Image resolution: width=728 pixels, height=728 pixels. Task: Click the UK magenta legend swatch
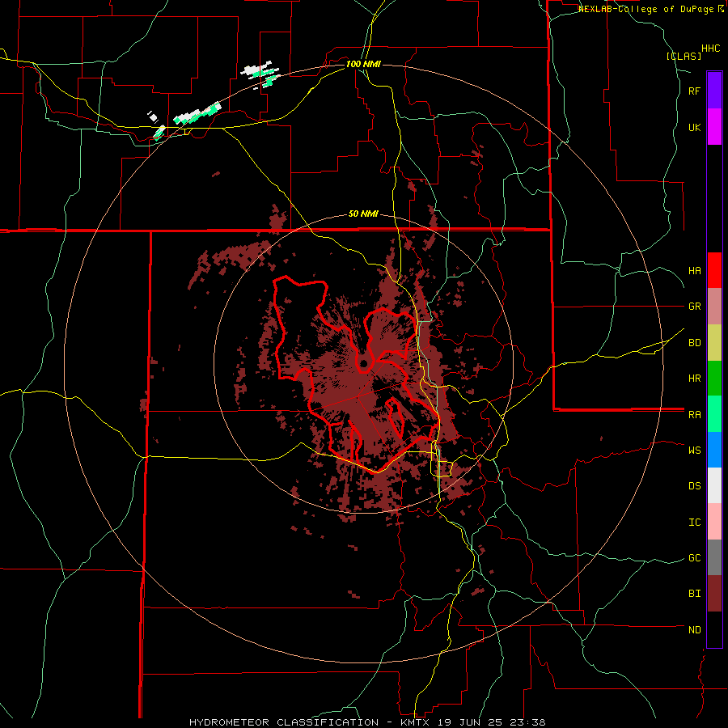coord(714,127)
